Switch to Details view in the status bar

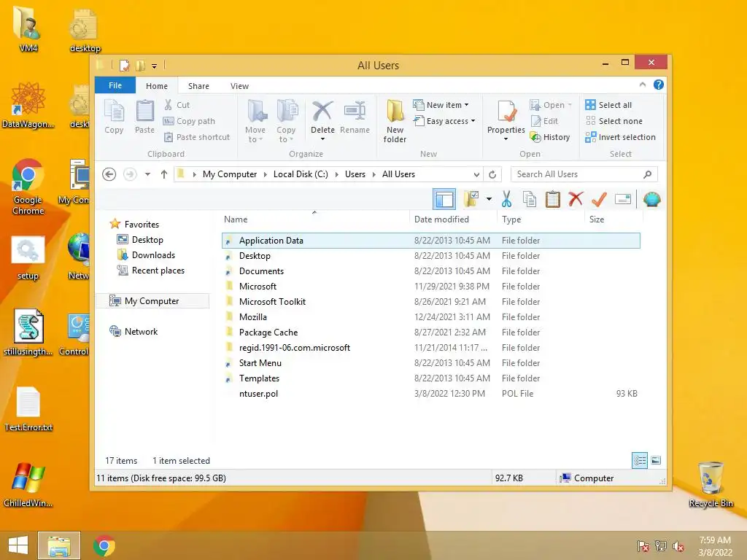(640, 460)
